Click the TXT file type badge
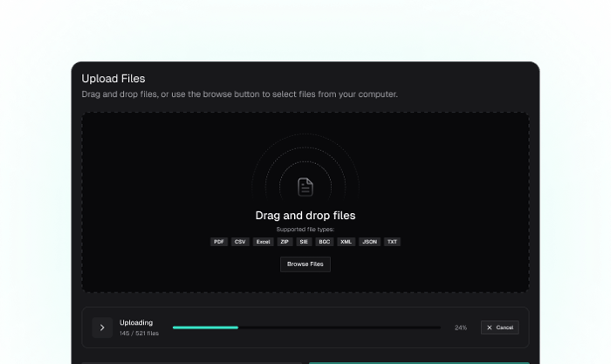This screenshot has width=611, height=364. click(x=392, y=242)
